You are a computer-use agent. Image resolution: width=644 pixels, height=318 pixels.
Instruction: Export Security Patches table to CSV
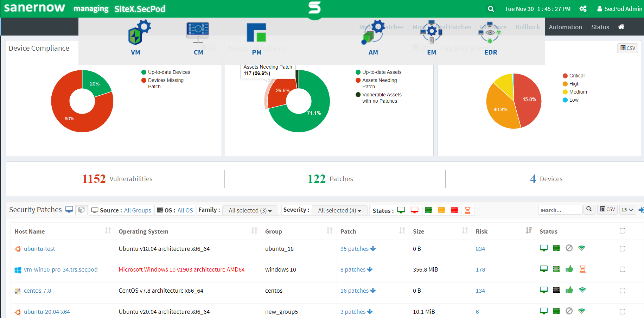click(607, 209)
